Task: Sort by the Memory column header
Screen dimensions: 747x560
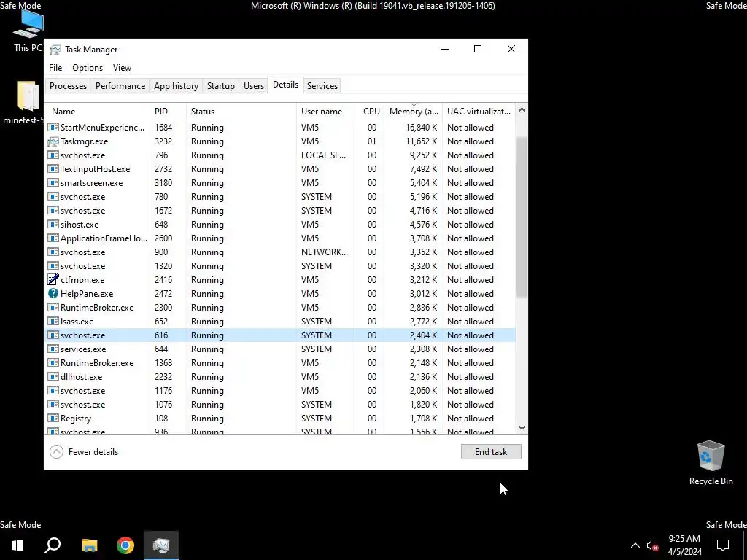Action: (x=414, y=112)
